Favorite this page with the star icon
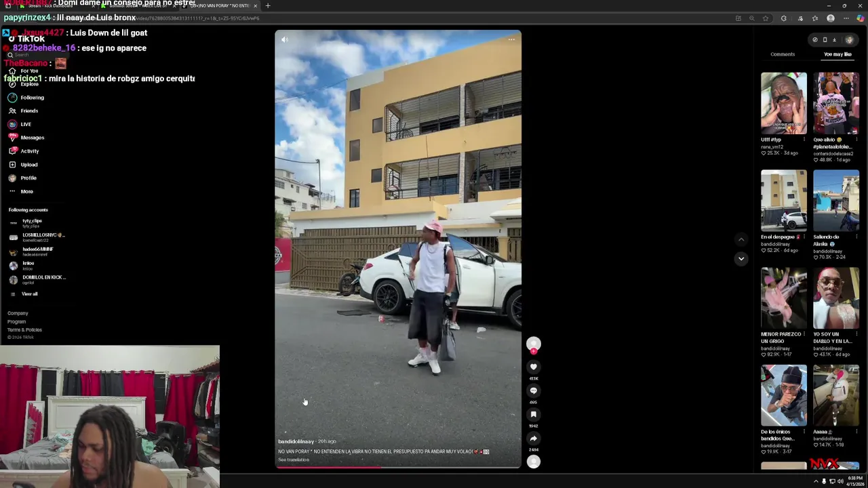This screenshot has width=868, height=488. pos(766,18)
